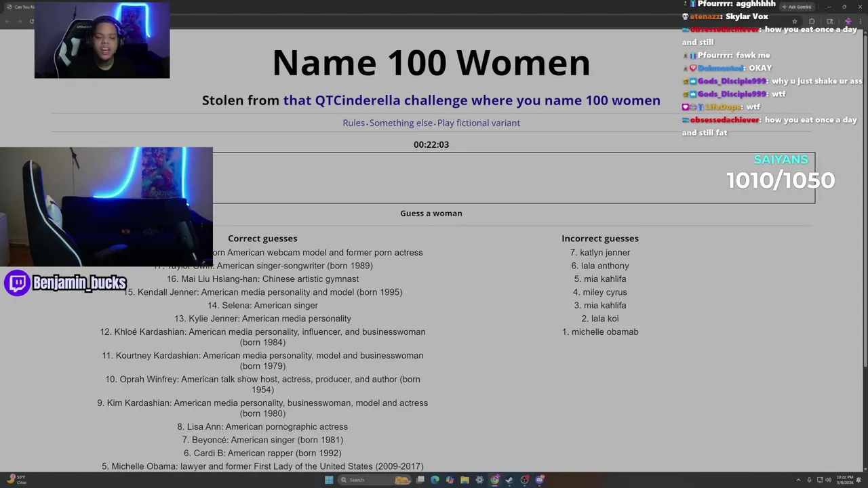868x488 pixels.
Task: Select correct guess '6. Cardi B'
Action: pos(262,453)
